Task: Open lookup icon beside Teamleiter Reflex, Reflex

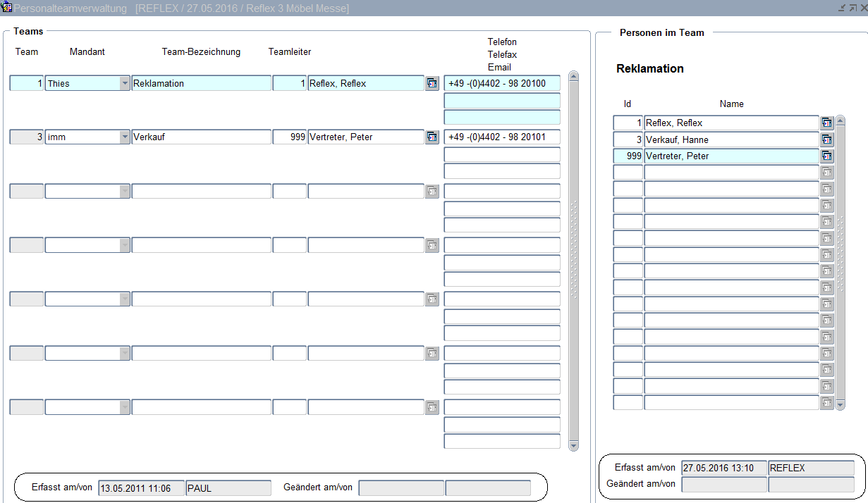Action: [x=432, y=84]
